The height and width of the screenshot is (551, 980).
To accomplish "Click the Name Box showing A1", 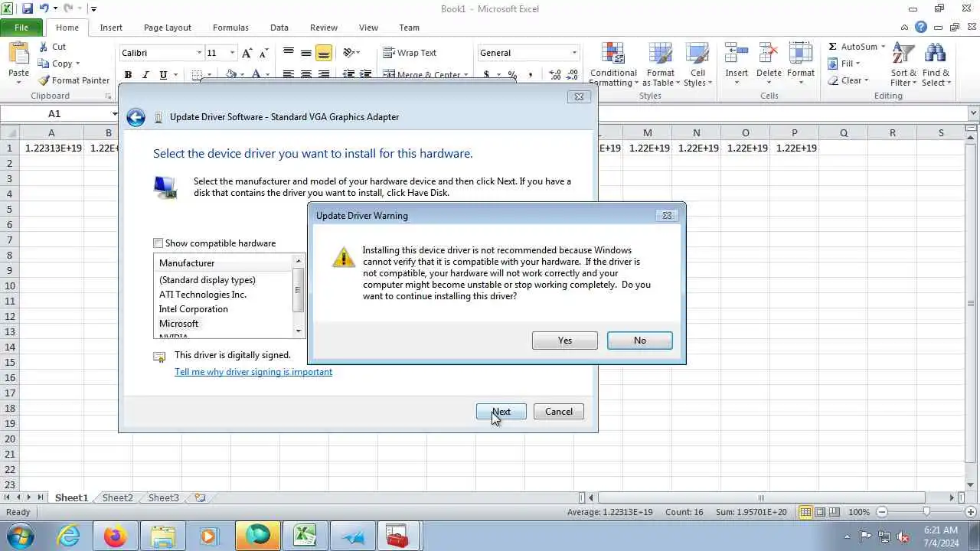I will (x=54, y=113).
